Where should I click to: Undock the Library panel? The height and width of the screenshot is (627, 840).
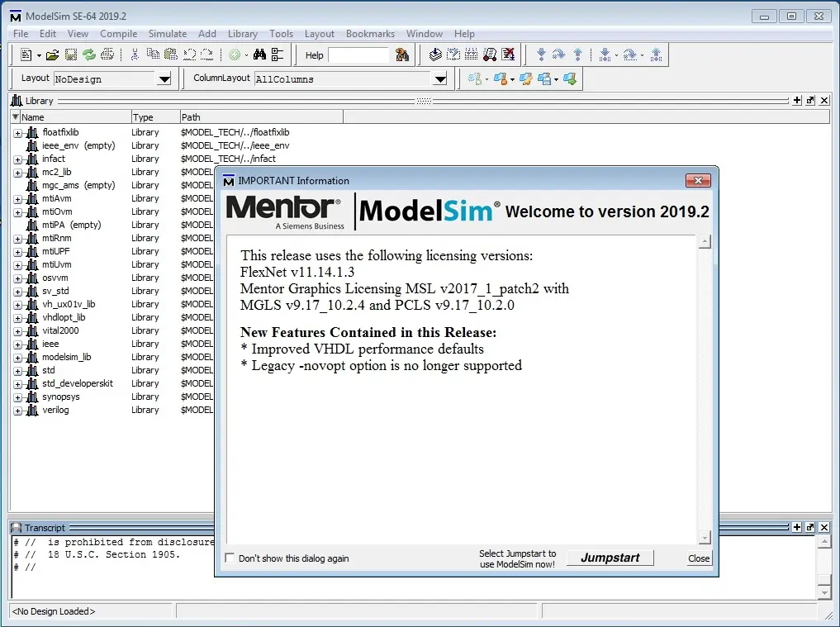(x=810, y=100)
